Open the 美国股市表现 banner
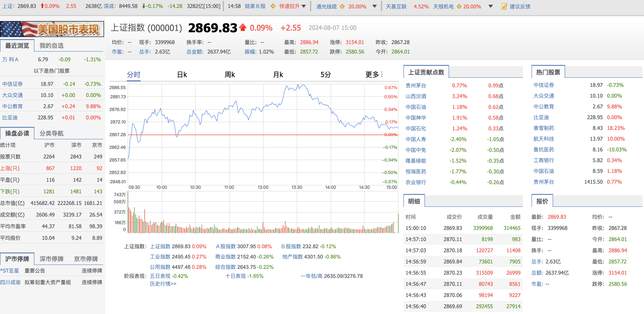The height and width of the screenshot is (314, 644). tap(52, 29)
